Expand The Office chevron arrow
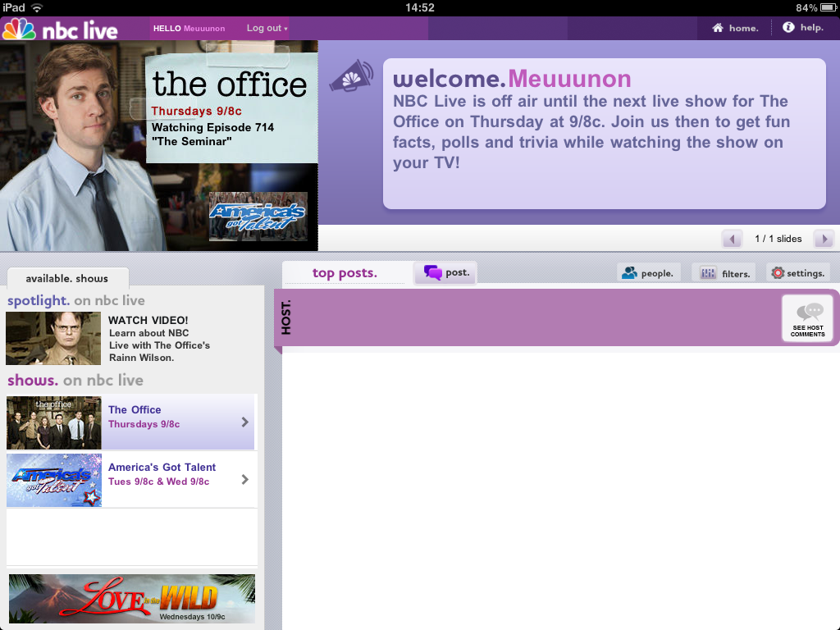Viewport: 840px width, 630px height. pyautogui.click(x=244, y=422)
